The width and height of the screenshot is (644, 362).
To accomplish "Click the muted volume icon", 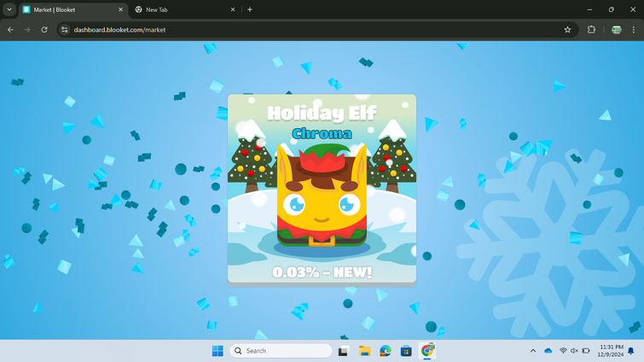I will pyautogui.click(x=574, y=351).
